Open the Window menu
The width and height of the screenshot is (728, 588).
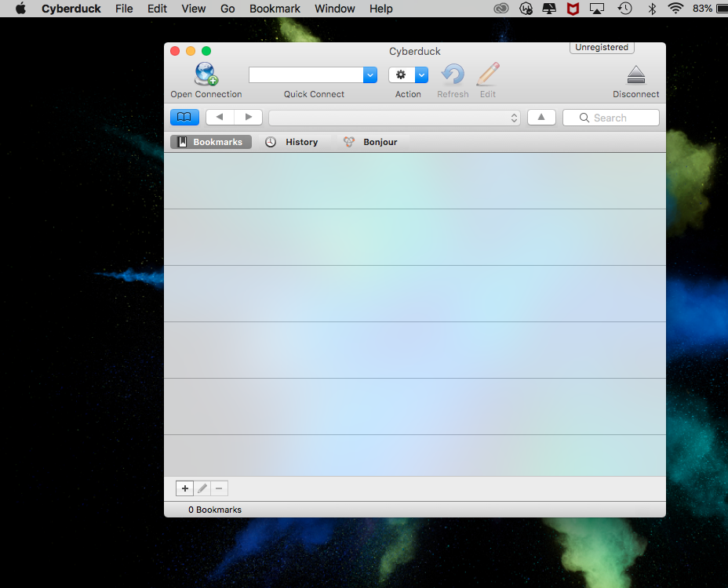coord(335,9)
